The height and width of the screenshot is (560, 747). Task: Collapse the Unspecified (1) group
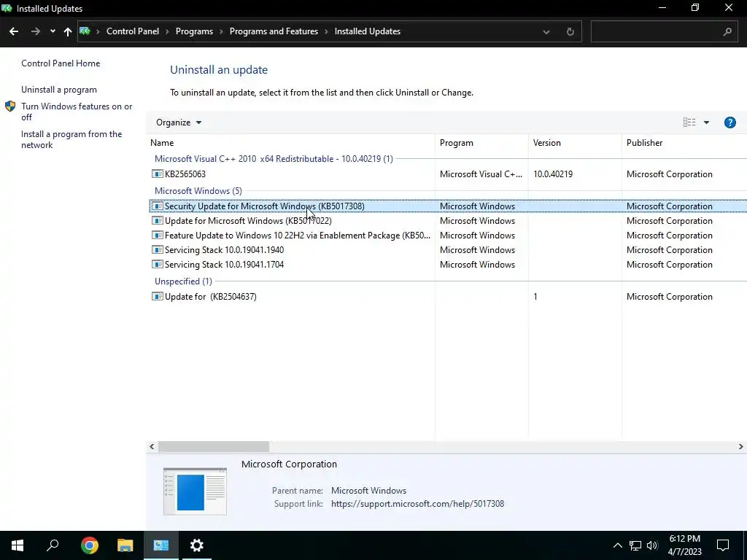tap(183, 281)
